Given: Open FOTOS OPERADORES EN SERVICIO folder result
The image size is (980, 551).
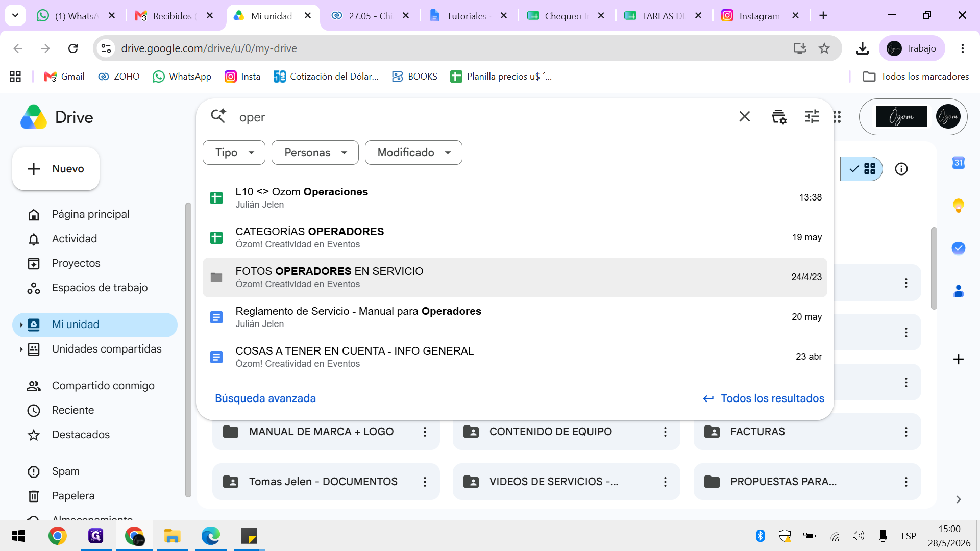Looking at the screenshot, I should 515,277.
